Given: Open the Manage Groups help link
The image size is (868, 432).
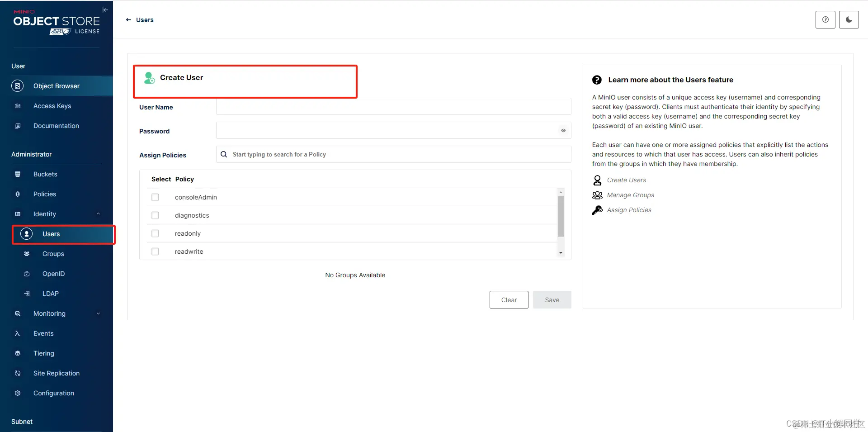Looking at the screenshot, I should pos(630,195).
